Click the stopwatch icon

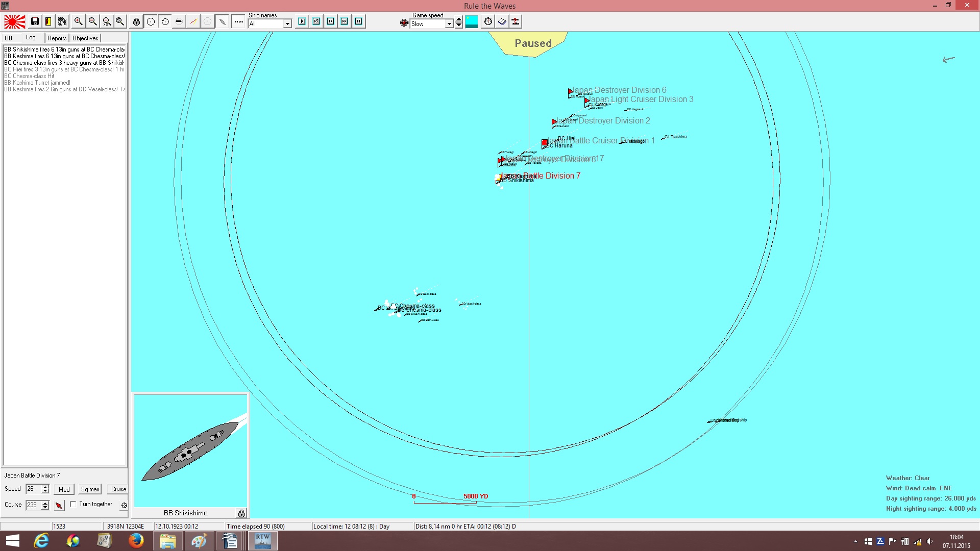(x=488, y=21)
